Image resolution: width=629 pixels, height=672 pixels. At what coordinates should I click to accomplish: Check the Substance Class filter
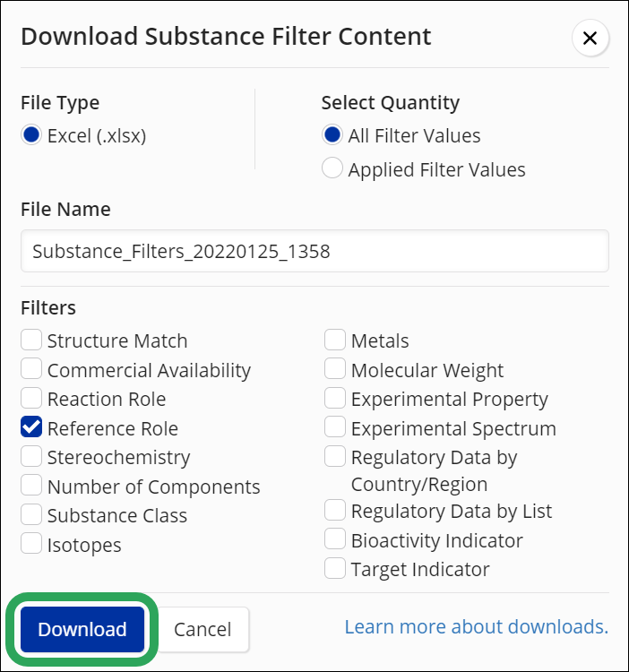point(31,514)
